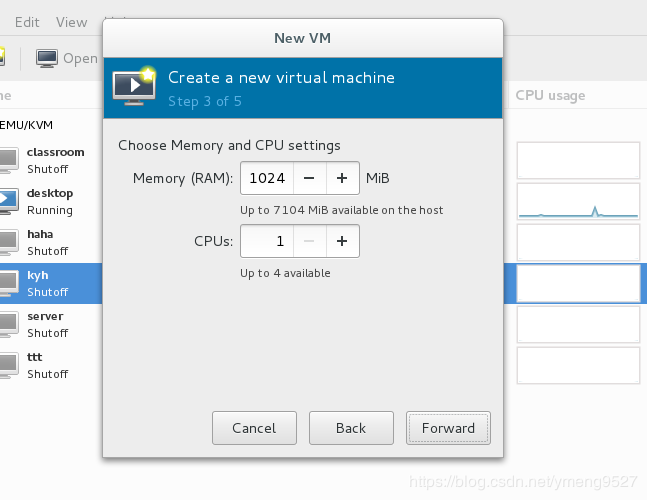
Task: Increase memory with the plus button
Action: [x=342, y=179]
